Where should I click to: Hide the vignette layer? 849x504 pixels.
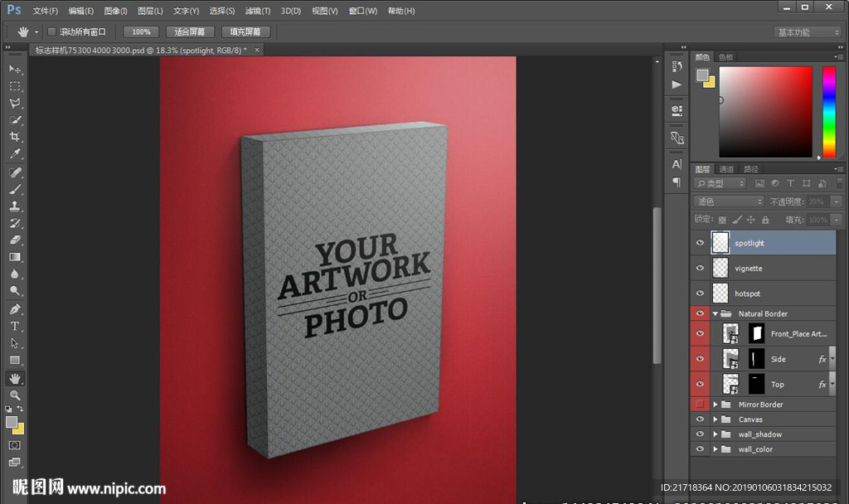tap(700, 268)
